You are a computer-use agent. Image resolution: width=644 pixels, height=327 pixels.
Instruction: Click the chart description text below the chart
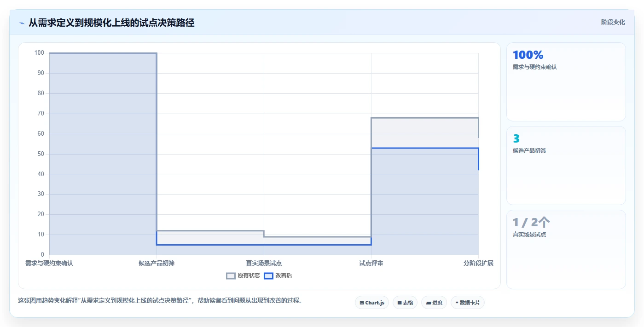point(160,300)
